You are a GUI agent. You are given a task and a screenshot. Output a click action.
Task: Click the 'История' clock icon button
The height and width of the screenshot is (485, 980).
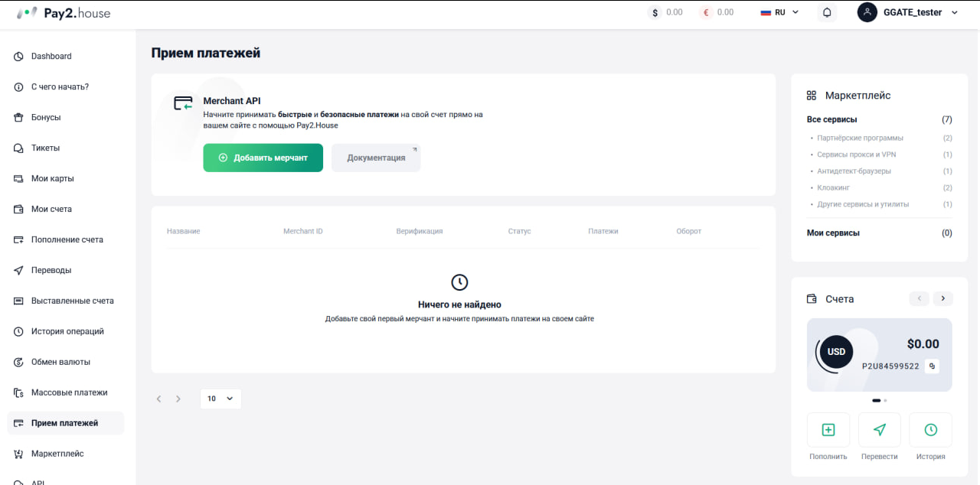930,430
